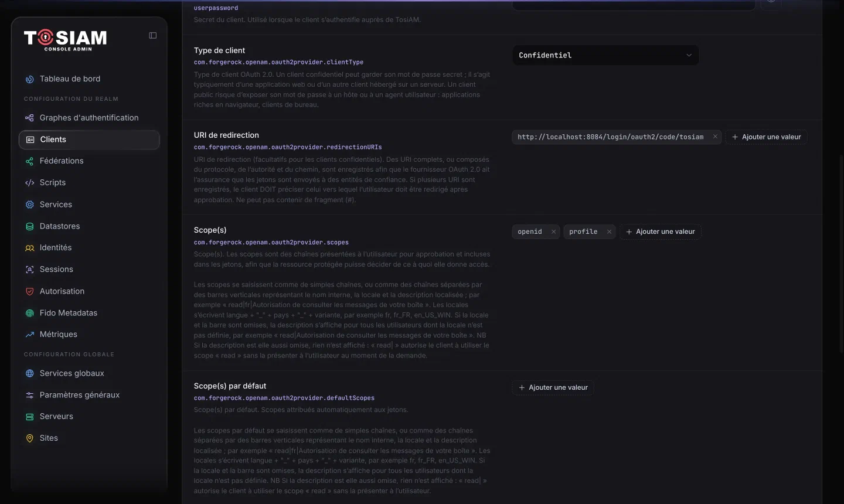
Task: Select the property name ending in defaultScopes
Action: (x=284, y=398)
